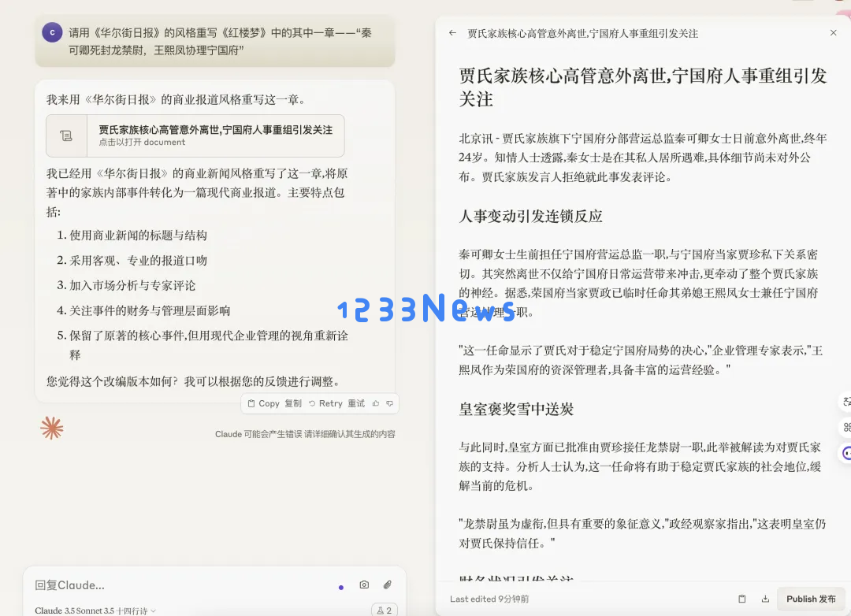Click the Claude 可能会产生错误 disclaimer text

(x=305, y=434)
